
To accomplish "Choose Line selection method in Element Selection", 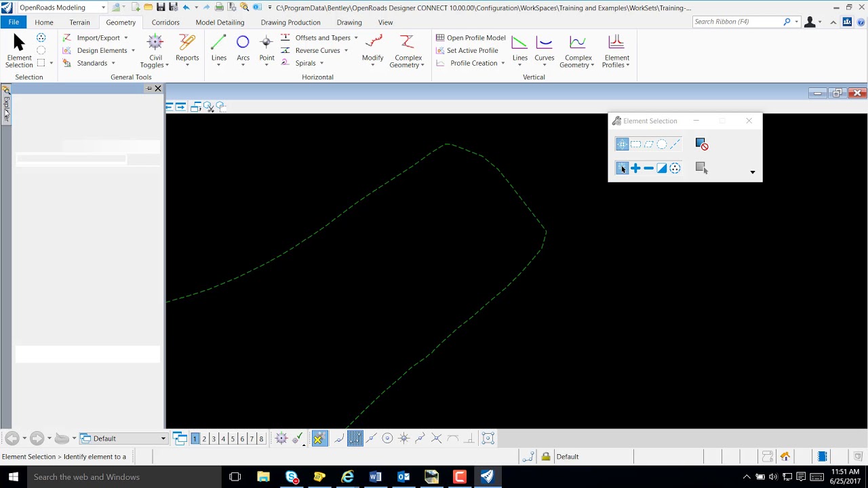I will (x=675, y=144).
